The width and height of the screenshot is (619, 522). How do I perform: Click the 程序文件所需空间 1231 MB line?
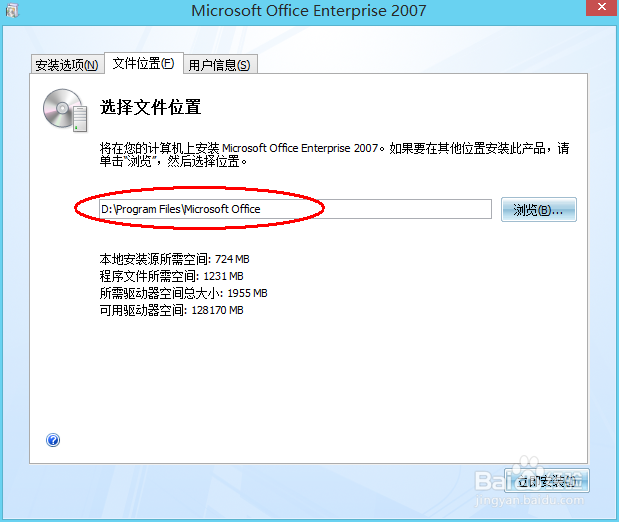[x=171, y=276]
